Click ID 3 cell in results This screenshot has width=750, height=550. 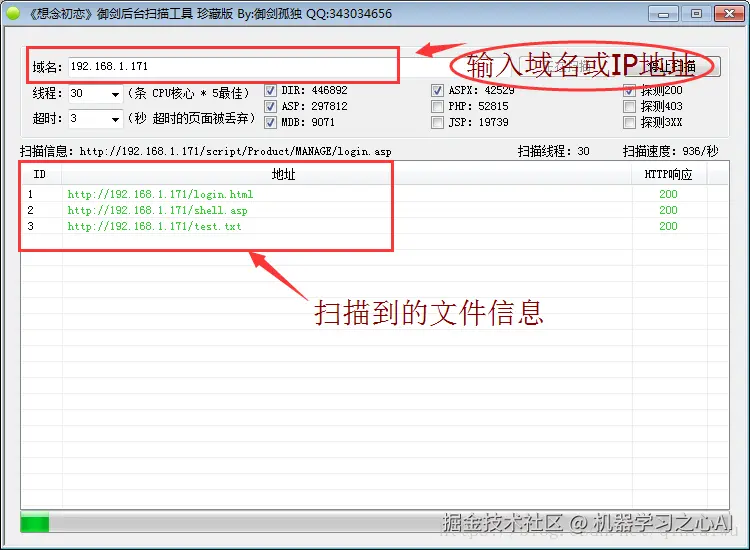click(30, 226)
